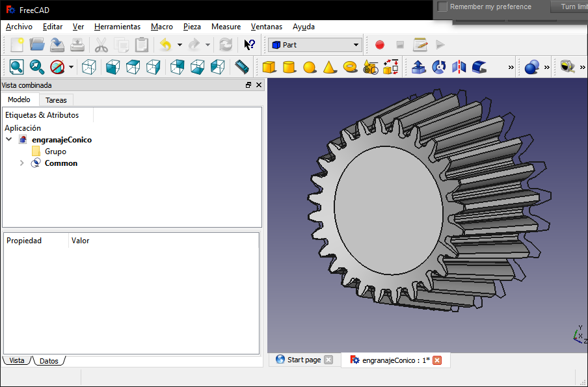Switch to axonometric view cube icon
This screenshot has width=588, height=387.
pos(90,67)
